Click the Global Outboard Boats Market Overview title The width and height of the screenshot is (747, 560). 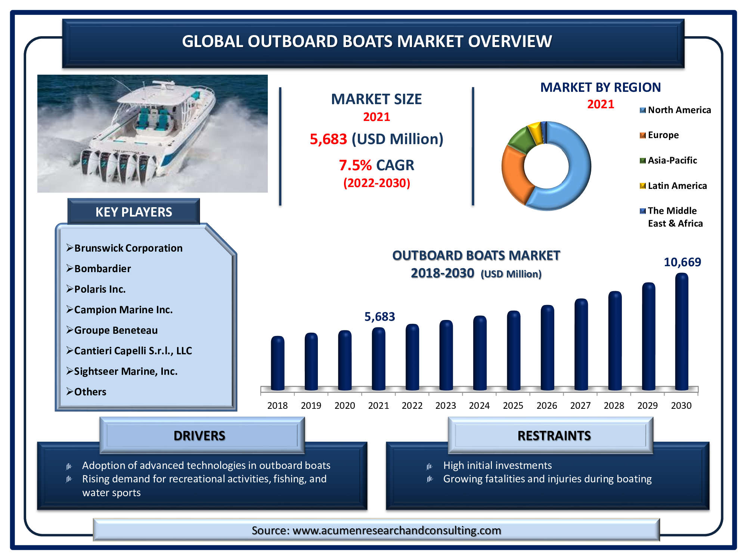coord(367,41)
